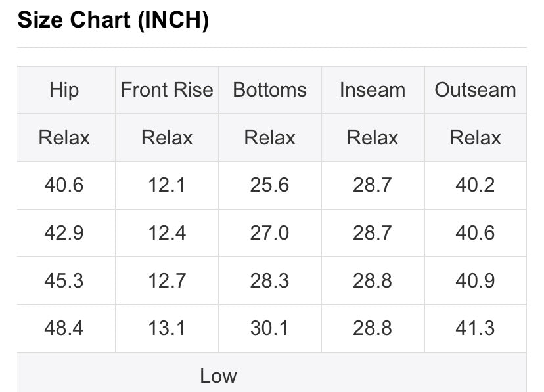Select the Front Rise column header

[x=167, y=90]
